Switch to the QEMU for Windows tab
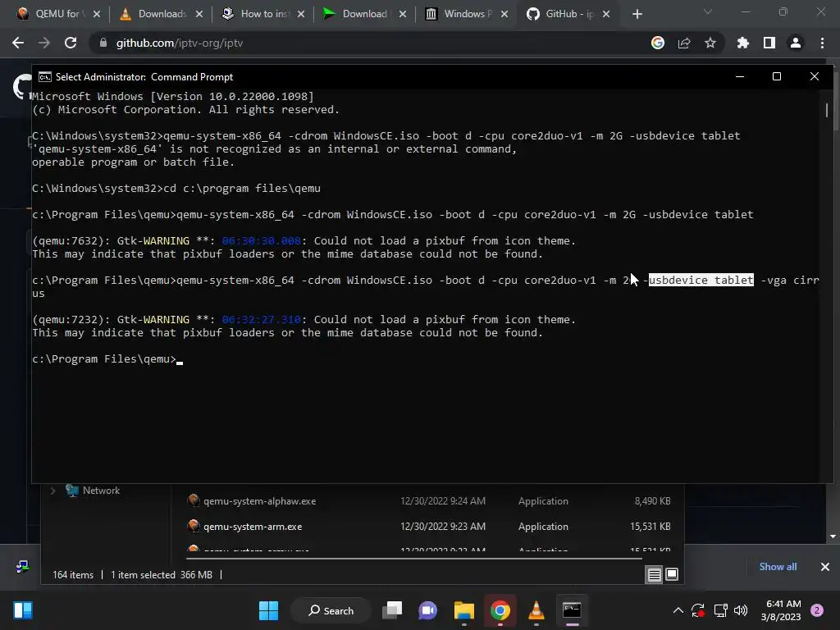This screenshot has width=840, height=630. (52, 14)
